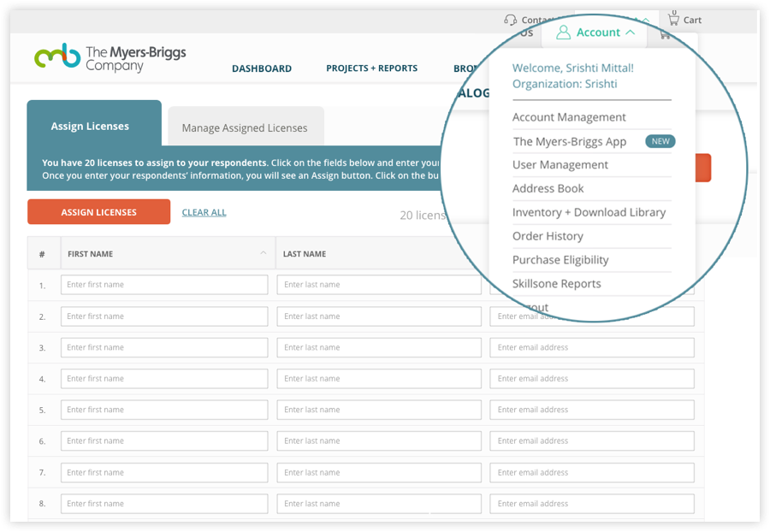Screen dimensions: 770x532
Task: Select email address field in row 6
Action: point(592,440)
